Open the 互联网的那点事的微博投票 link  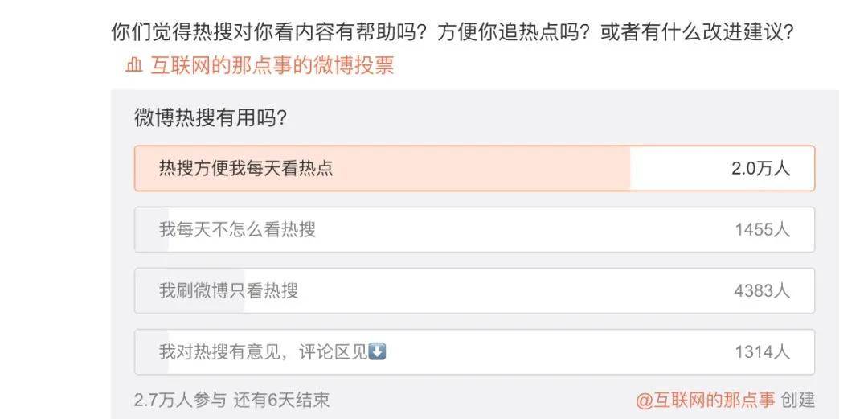coord(272,66)
